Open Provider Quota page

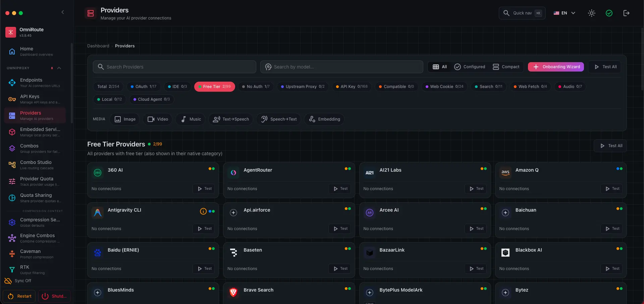[x=36, y=181]
